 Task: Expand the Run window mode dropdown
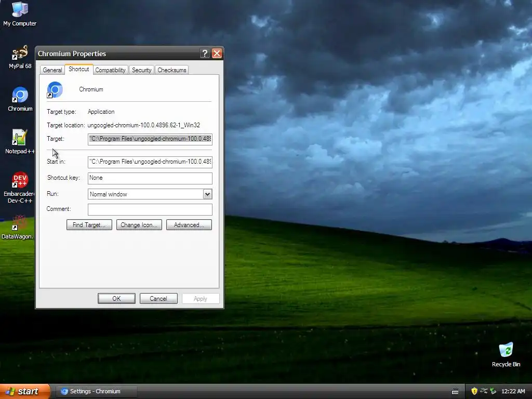coord(207,194)
